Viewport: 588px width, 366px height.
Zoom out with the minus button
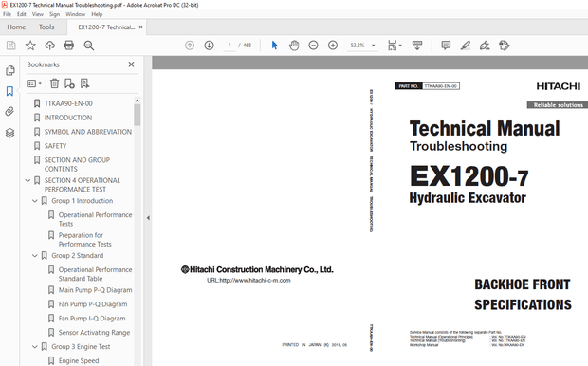(313, 46)
